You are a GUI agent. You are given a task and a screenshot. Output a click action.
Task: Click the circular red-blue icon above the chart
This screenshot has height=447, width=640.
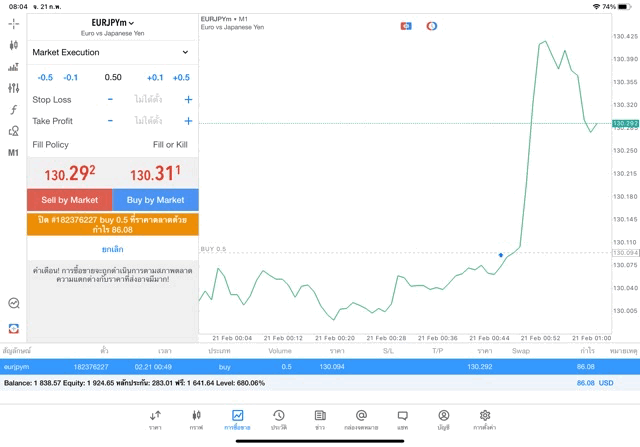(432, 26)
